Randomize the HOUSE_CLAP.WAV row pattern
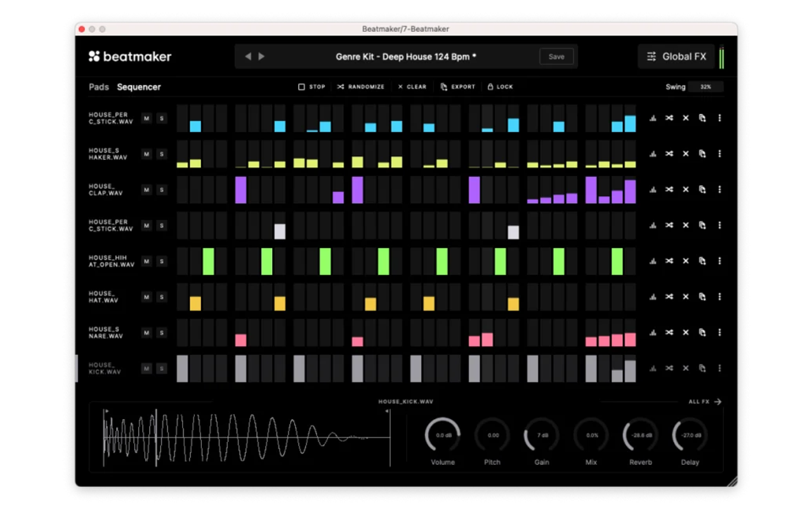 click(669, 189)
